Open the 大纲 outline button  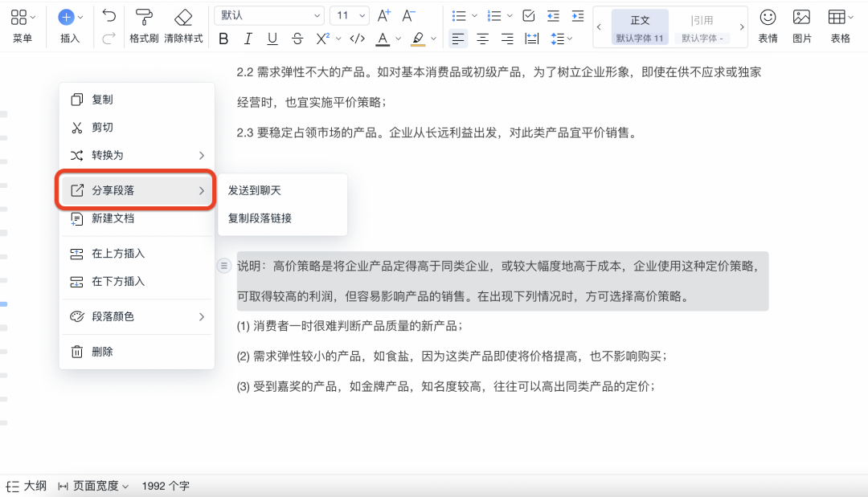click(27, 486)
